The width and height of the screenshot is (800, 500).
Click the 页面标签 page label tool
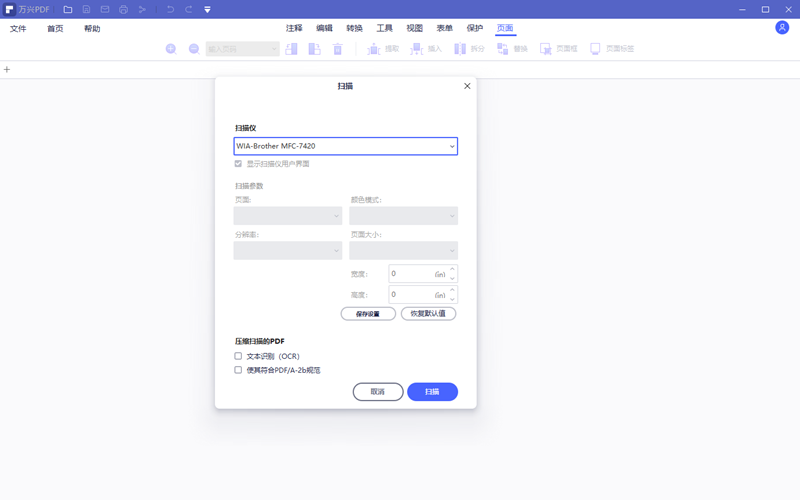click(x=612, y=49)
